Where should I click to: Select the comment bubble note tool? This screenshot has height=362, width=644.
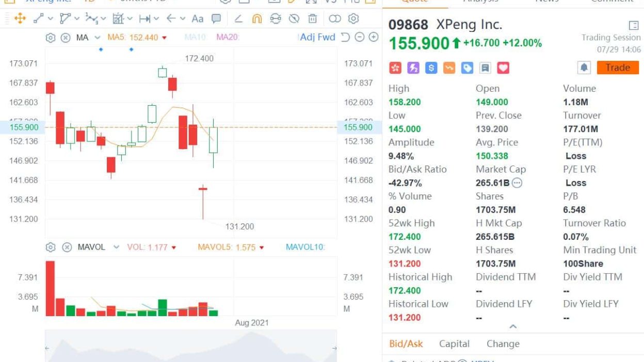tap(216, 19)
